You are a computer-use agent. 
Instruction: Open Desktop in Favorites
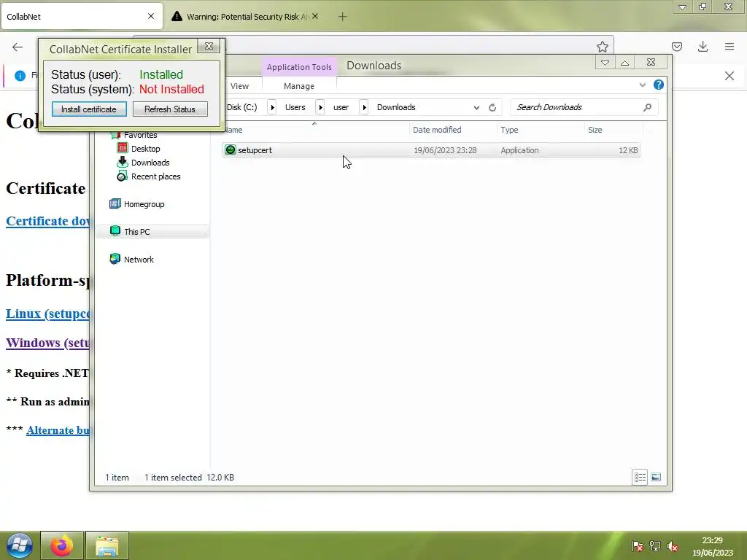[x=145, y=149]
